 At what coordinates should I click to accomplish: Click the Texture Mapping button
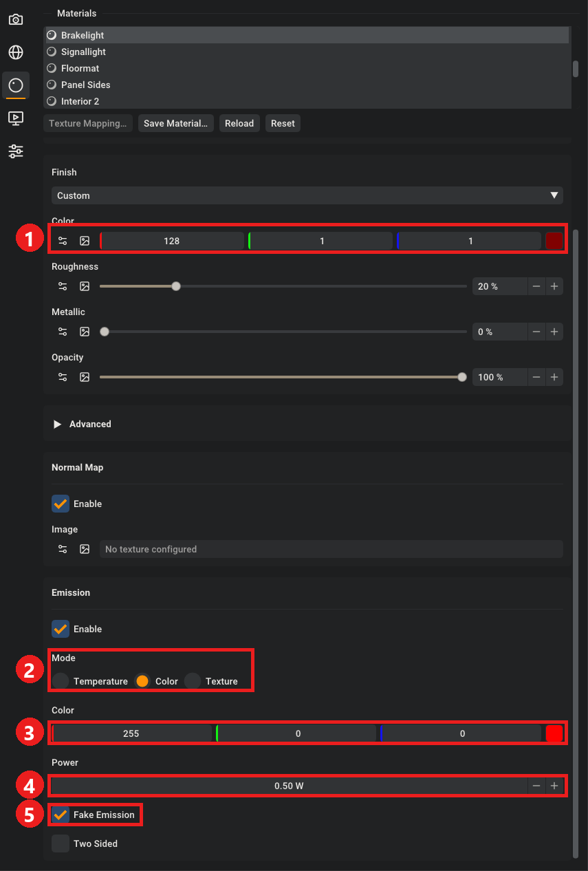coord(87,123)
